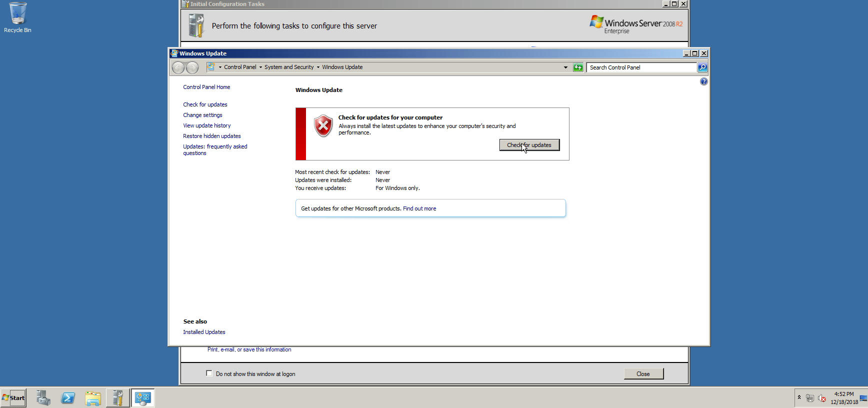Click the Back navigation arrow
The width and height of the screenshot is (868, 408).
(178, 67)
